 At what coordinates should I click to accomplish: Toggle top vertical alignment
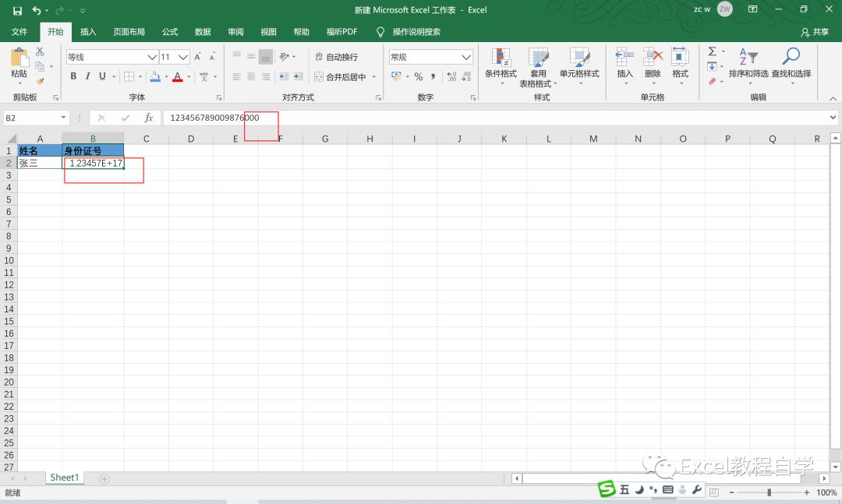(237, 56)
